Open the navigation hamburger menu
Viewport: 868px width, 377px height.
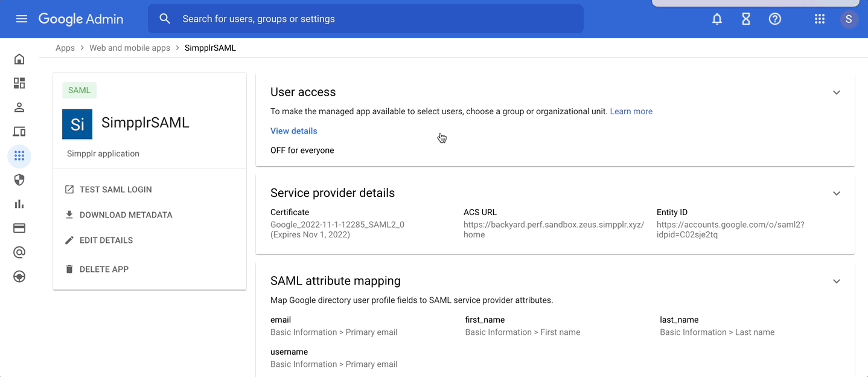click(x=22, y=19)
